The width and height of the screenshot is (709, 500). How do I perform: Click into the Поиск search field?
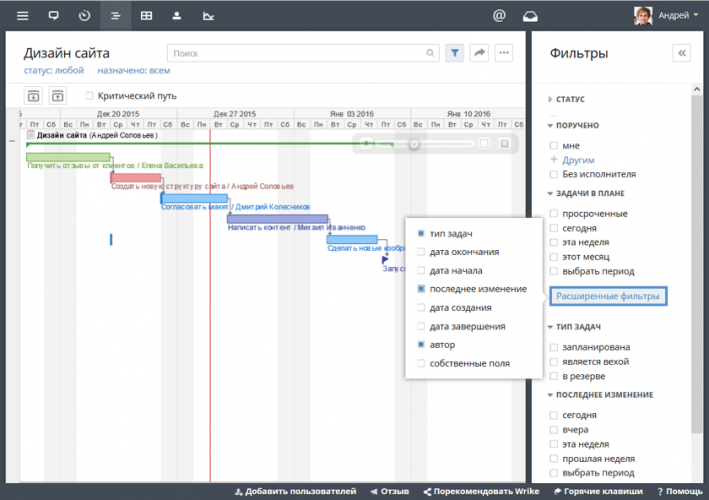point(300,53)
